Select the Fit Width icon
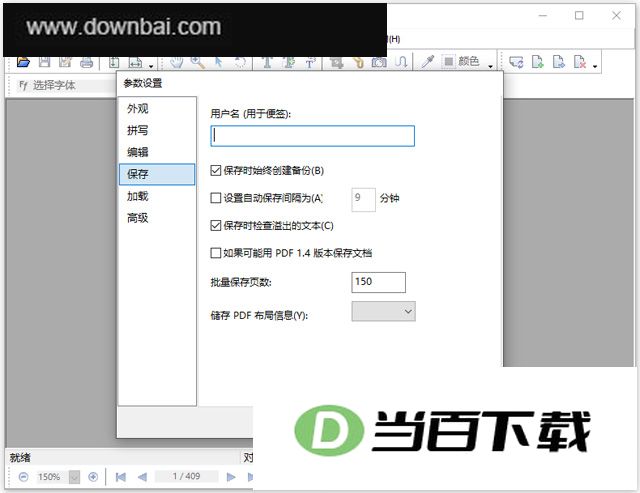Screen dimensions: 640x493 (x=135, y=62)
